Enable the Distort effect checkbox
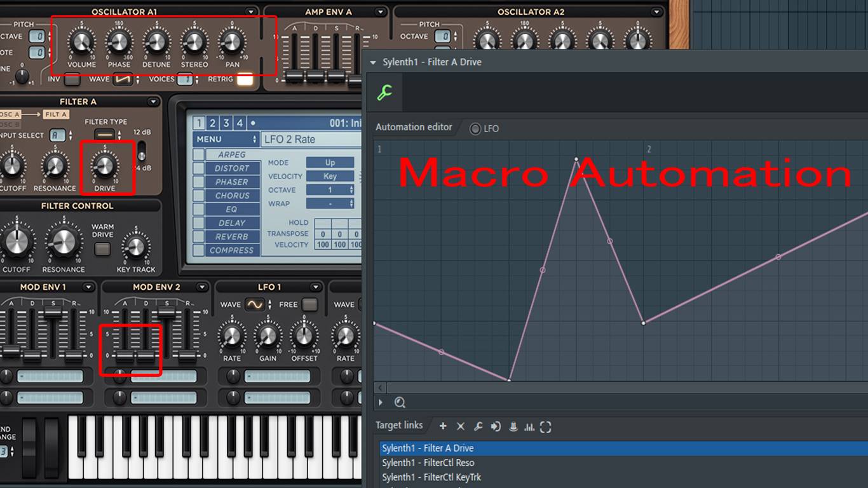 tap(199, 168)
